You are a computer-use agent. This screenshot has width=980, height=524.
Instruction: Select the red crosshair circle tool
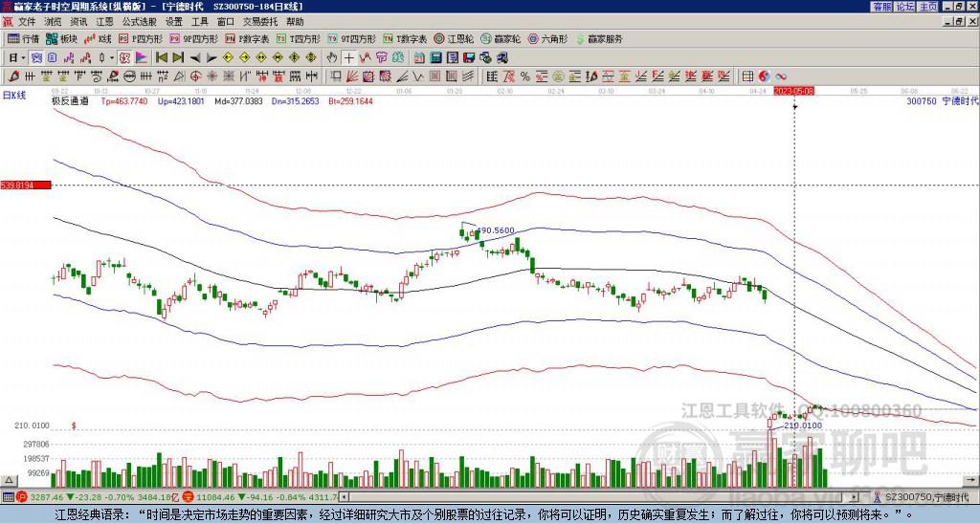pyautogui.click(x=195, y=76)
